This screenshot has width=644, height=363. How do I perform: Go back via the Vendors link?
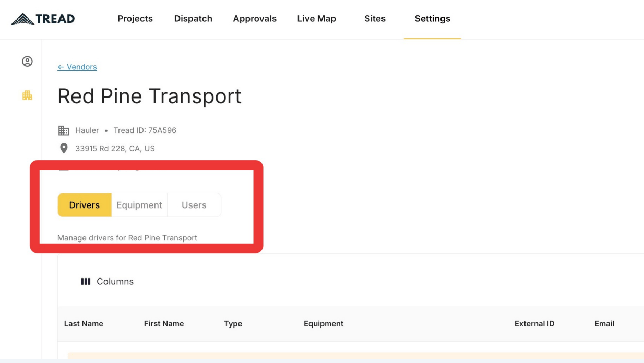coord(77,67)
